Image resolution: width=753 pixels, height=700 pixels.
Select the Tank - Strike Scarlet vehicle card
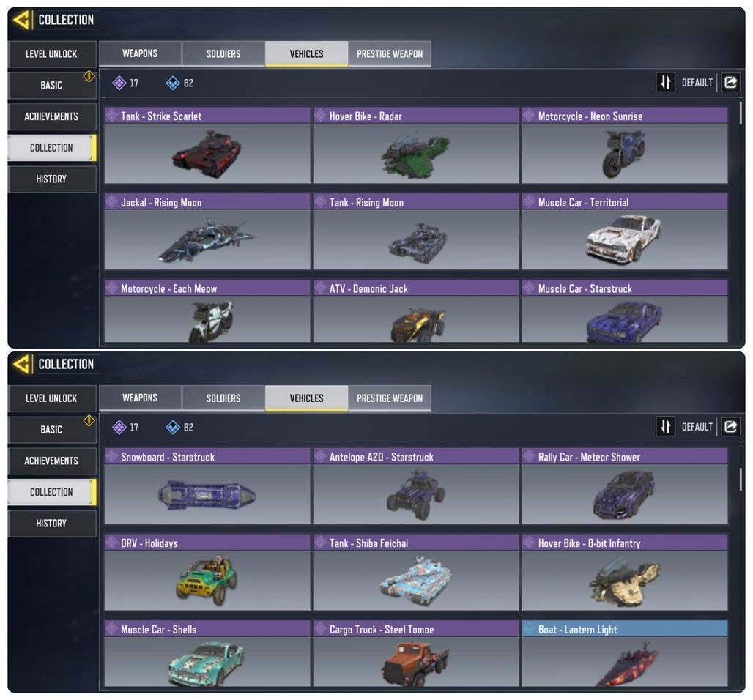tap(207, 146)
